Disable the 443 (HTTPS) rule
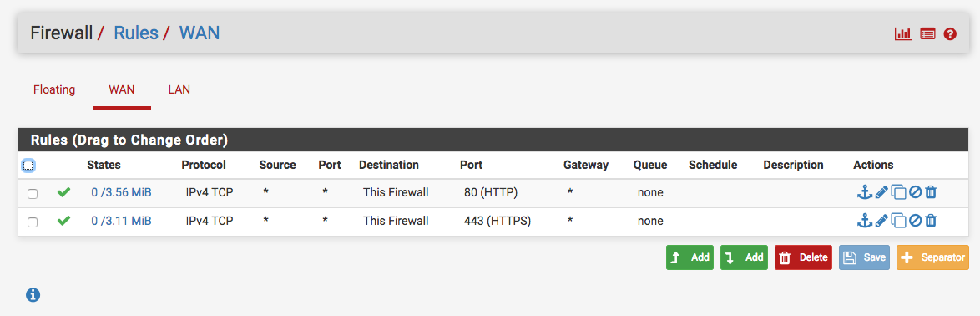The height and width of the screenshot is (316, 980). coord(915,220)
